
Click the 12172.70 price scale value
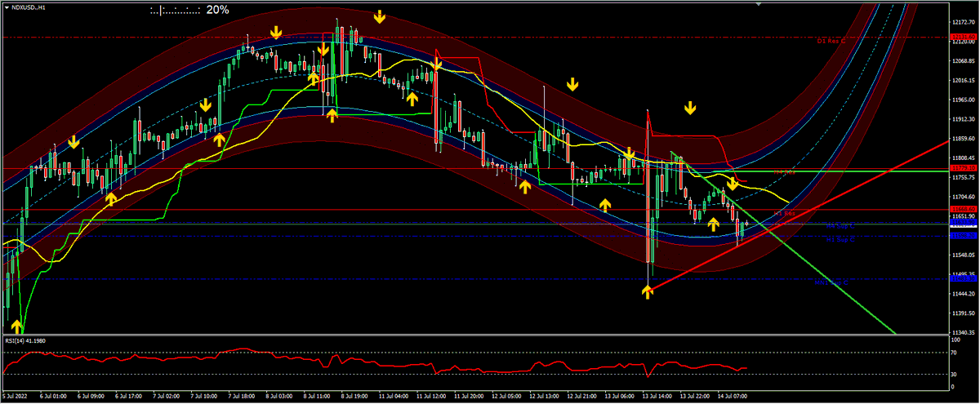pyautogui.click(x=964, y=22)
